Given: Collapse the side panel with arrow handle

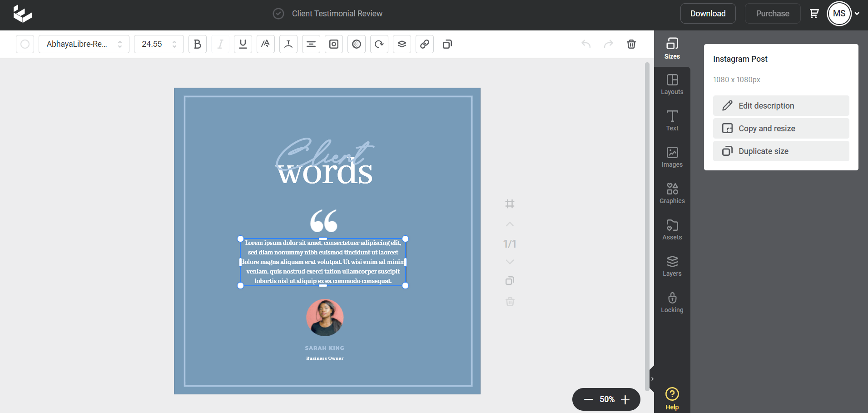Looking at the screenshot, I should [x=652, y=379].
